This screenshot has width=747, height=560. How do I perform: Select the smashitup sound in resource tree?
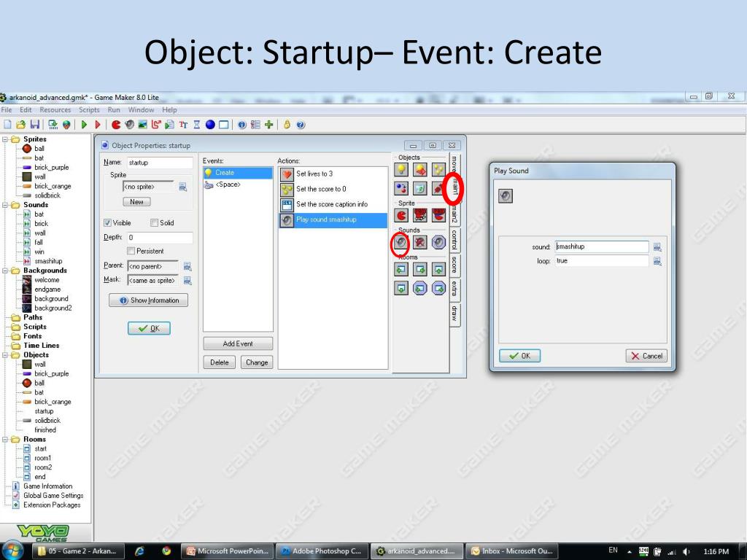[x=48, y=261]
